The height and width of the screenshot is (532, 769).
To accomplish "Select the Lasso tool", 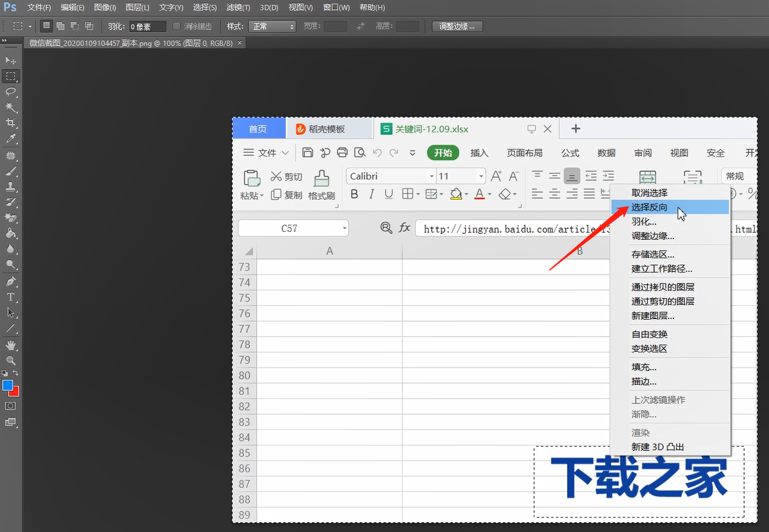I will click(x=10, y=92).
